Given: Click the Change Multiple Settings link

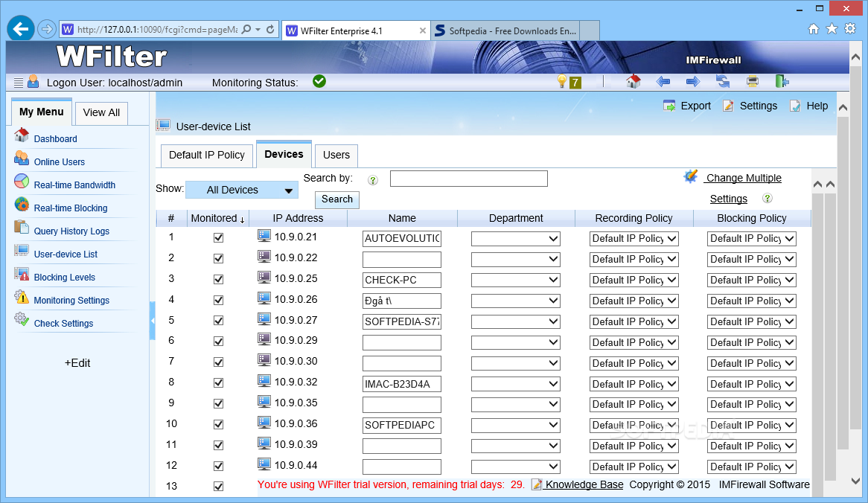Looking at the screenshot, I should 742,188.
